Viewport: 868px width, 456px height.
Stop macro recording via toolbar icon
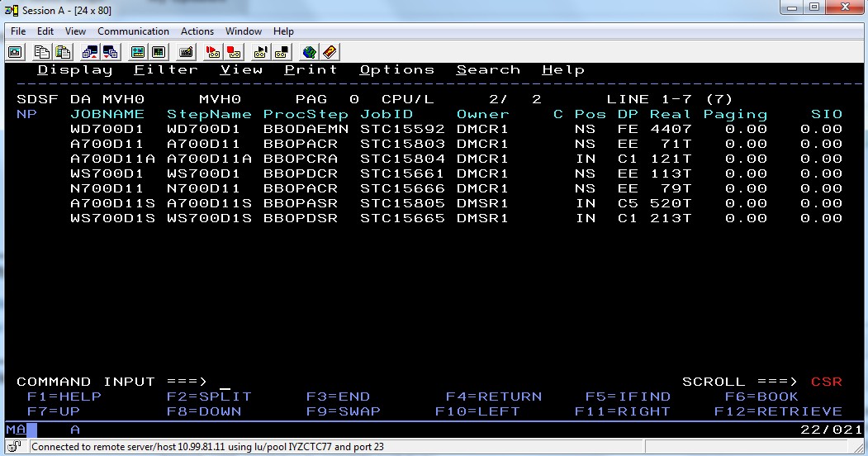(234, 52)
